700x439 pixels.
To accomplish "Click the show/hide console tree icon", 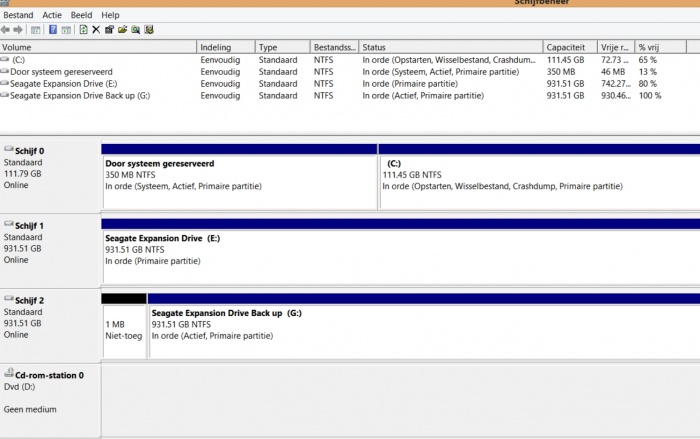I will coord(35,30).
